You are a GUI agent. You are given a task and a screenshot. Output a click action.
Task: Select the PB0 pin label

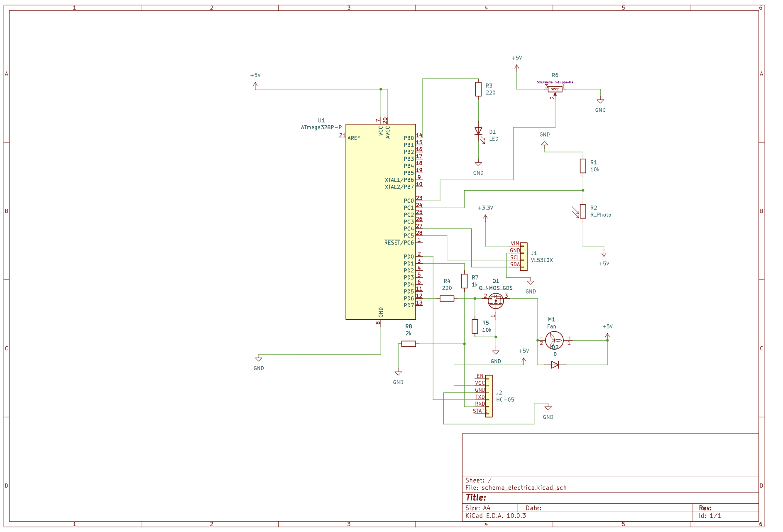pyautogui.click(x=409, y=138)
